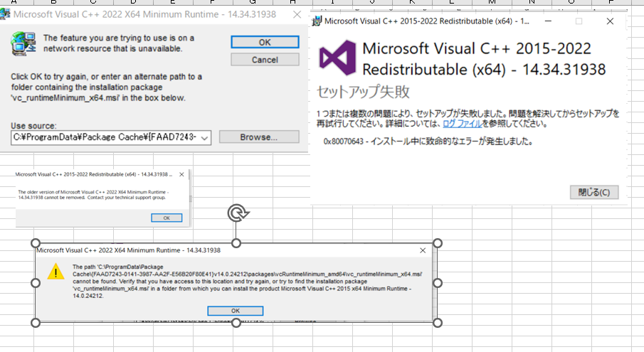This screenshot has height=352, width=644.
Task: Click the top-right resize handle of selected picture
Action: (x=438, y=243)
